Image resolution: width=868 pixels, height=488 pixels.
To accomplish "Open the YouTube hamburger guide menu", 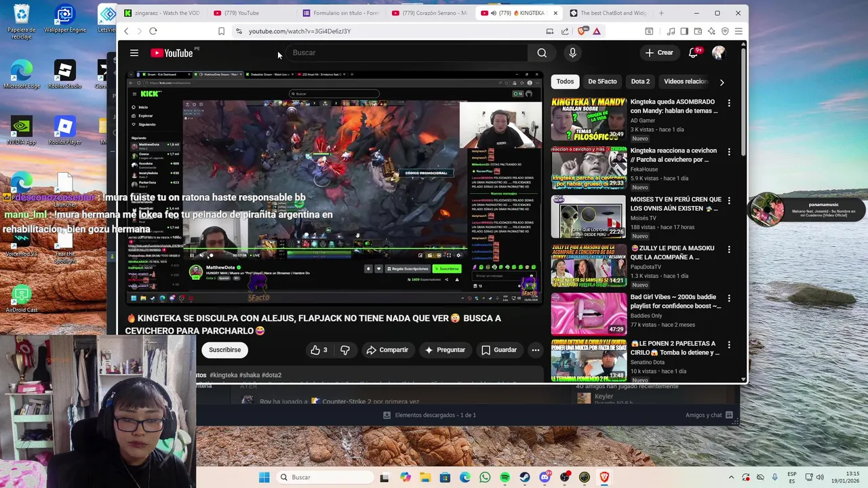I will point(134,53).
